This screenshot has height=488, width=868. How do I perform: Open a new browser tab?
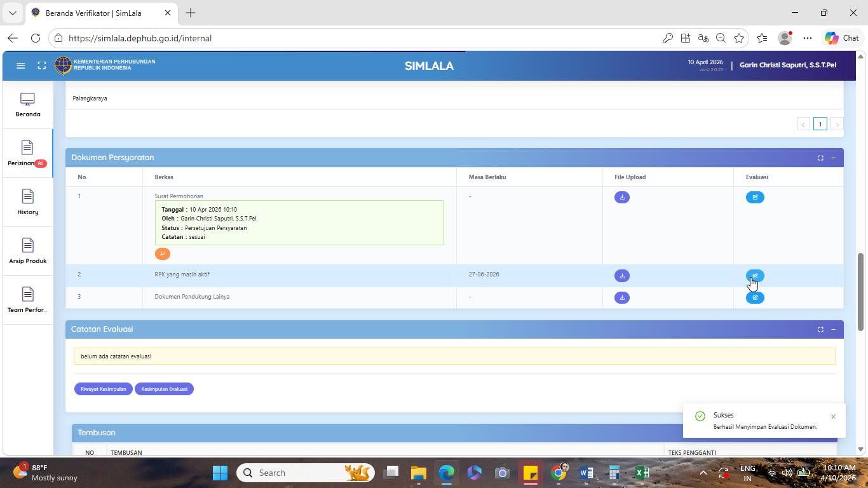click(x=191, y=13)
